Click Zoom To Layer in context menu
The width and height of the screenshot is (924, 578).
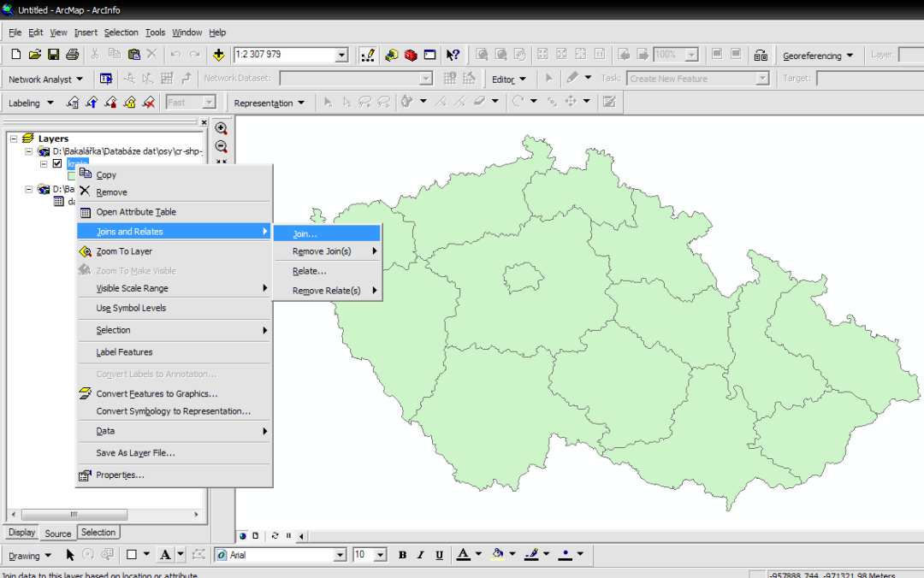[175, 251]
